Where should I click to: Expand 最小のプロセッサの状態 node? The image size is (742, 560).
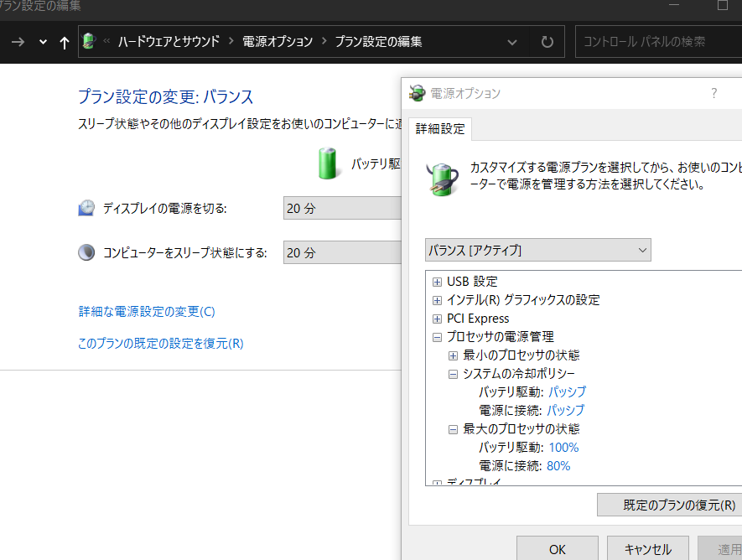(x=454, y=356)
